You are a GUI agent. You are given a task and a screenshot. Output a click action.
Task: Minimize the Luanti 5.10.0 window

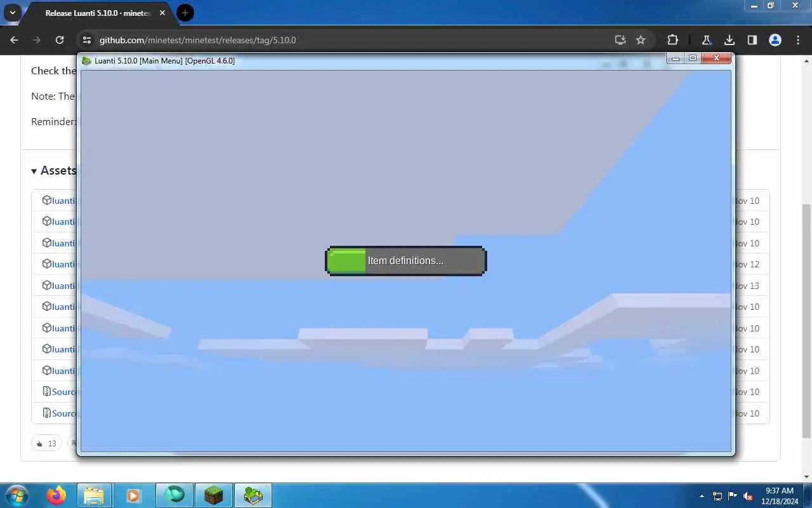click(676, 58)
